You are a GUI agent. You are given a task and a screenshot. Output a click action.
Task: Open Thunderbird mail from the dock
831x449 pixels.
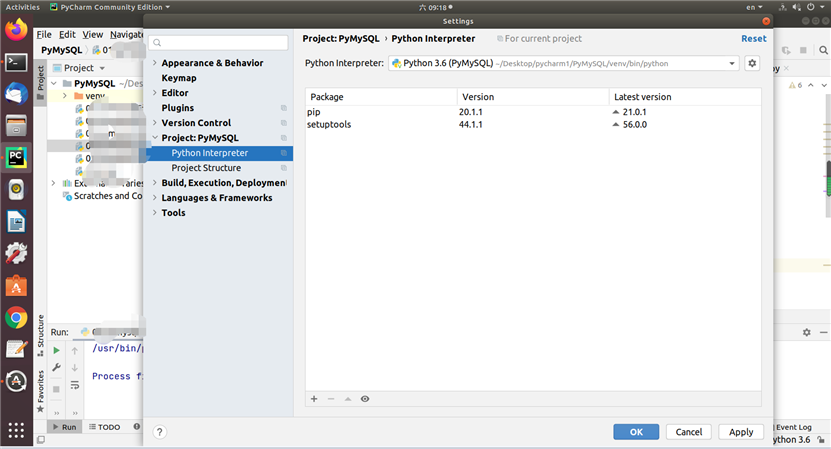point(16,94)
